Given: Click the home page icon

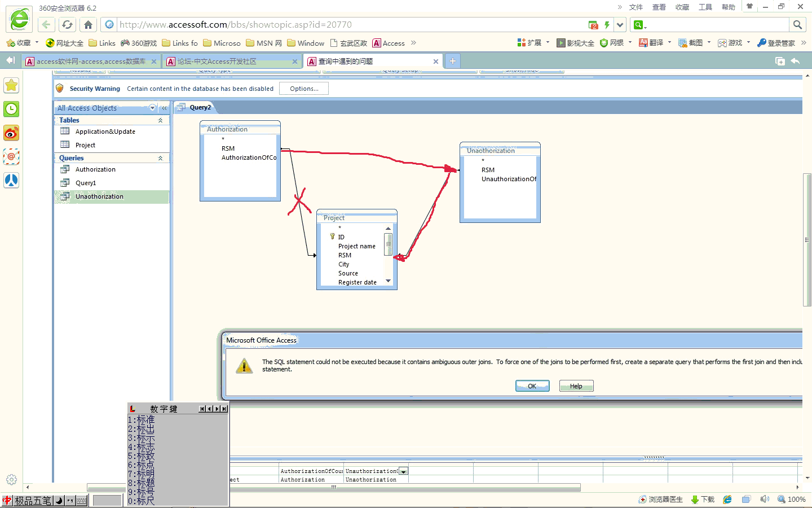Looking at the screenshot, I should tap(88, 24).
